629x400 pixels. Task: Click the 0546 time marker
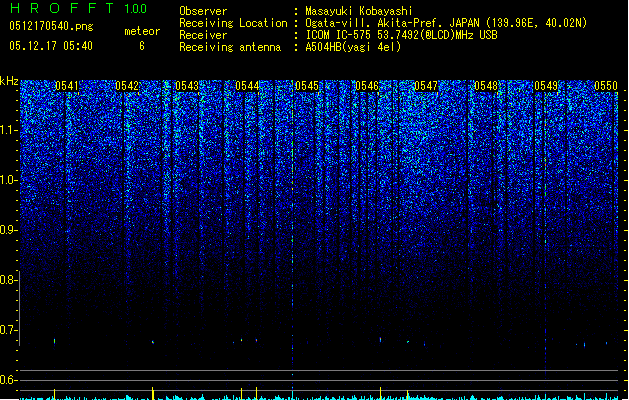click(367, 86)
